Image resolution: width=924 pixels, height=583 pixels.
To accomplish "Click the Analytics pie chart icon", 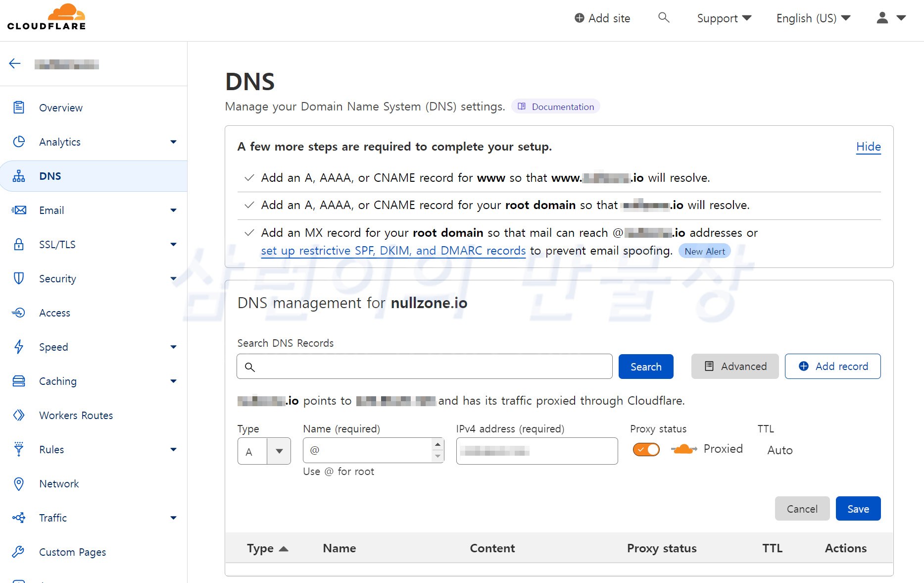I will (x=19, y=142).
